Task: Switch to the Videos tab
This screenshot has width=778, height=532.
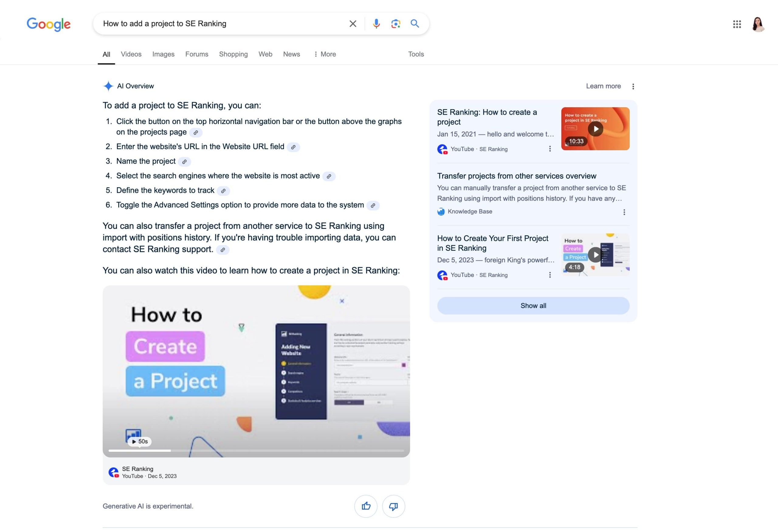Action: [131, 54]
